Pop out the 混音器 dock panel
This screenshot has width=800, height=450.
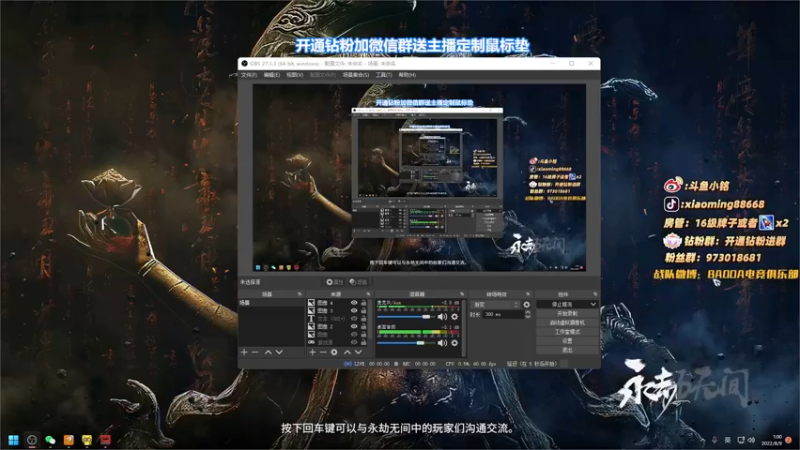click(462, 294)
